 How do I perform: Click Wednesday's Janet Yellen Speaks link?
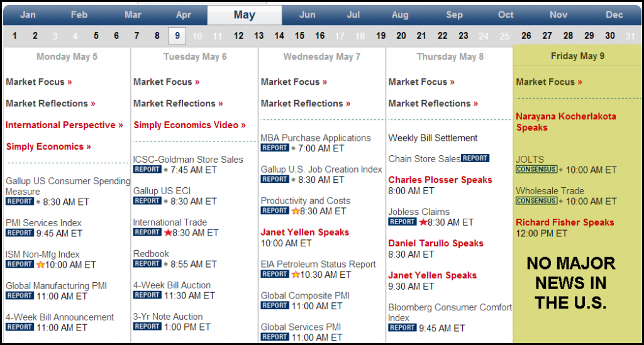coord(305,232)
